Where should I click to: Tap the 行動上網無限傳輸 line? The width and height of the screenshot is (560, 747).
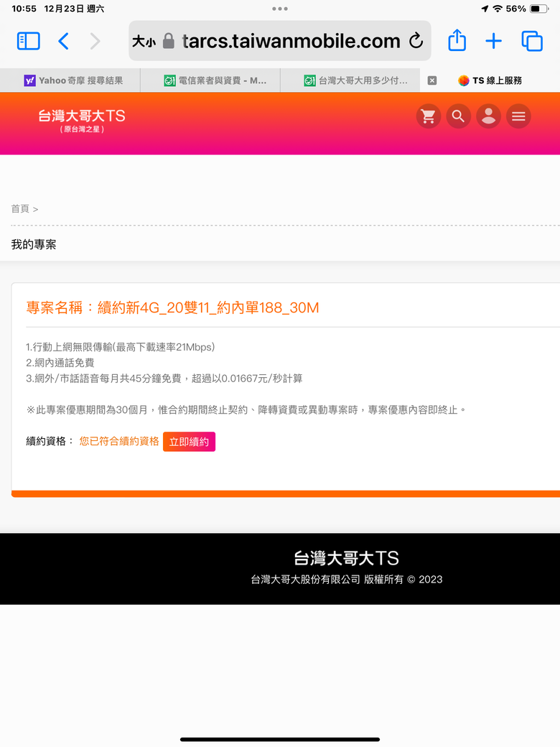tap(121, 347)
